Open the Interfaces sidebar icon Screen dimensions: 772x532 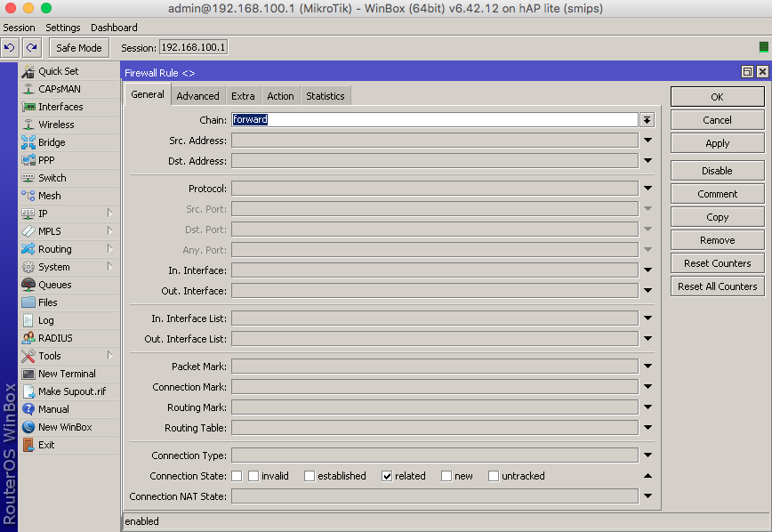click(x=28, y=107)
